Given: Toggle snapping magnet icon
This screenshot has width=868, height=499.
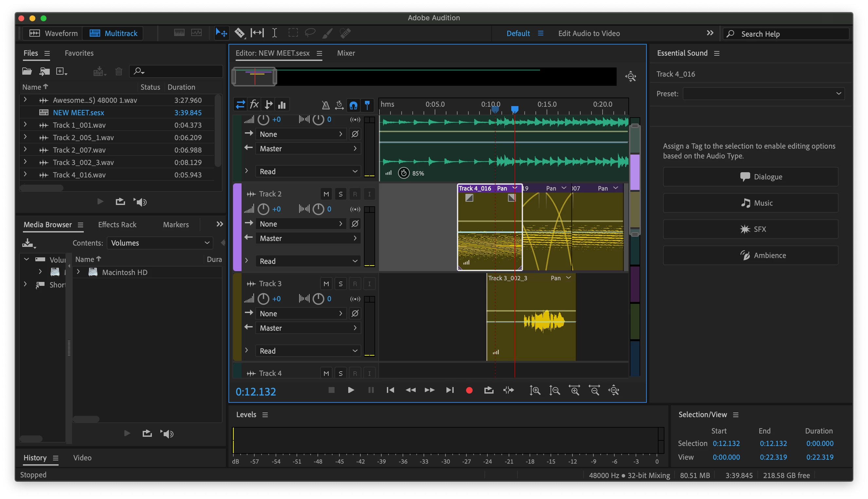Looking at the screenshot, I should point(353,105).
